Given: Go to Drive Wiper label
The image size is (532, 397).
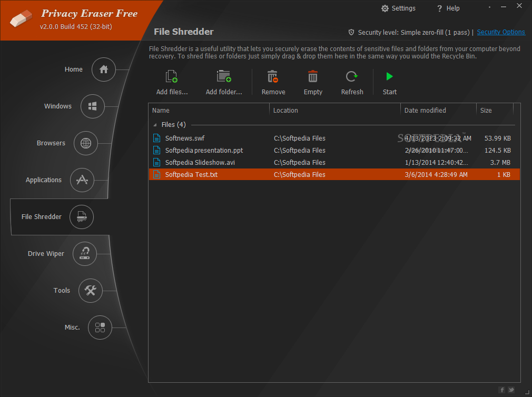Looking at the screenshot, I should [46, 254].
